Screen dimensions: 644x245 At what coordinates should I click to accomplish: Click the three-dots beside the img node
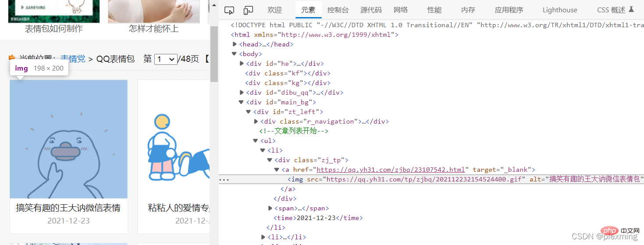[224, 179]
